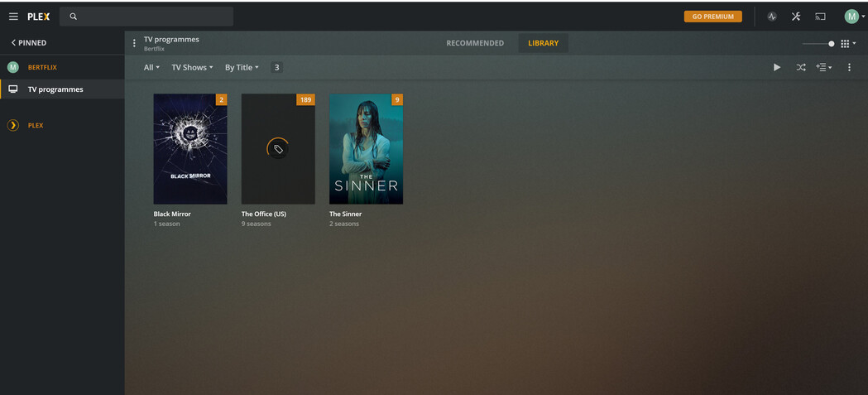Open the Black Mirror poster
The image size is (868, 395).
click(189, 149)
